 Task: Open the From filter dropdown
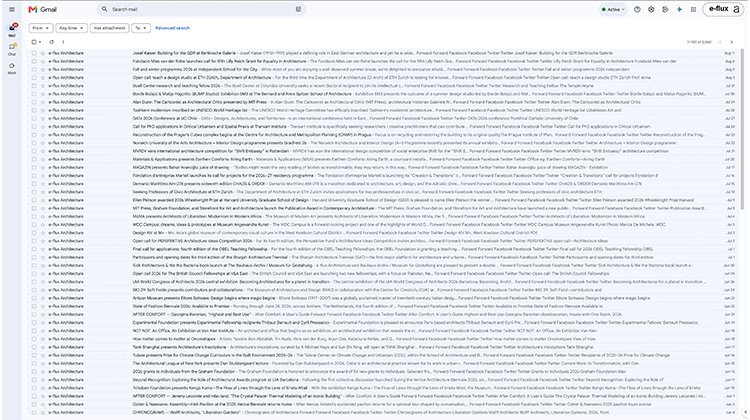click(41, 28)
